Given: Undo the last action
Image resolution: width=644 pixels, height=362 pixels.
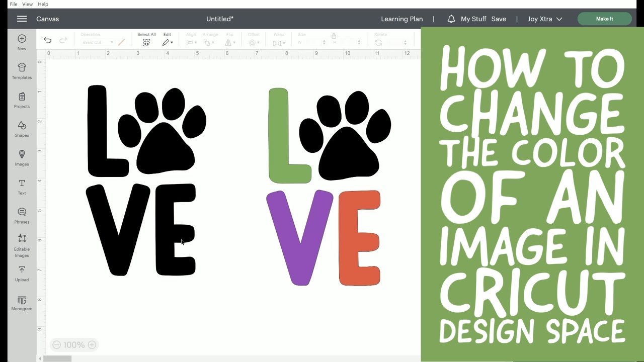Looking at the screenshot, I should pyautogui.click(x=47, y=40).
